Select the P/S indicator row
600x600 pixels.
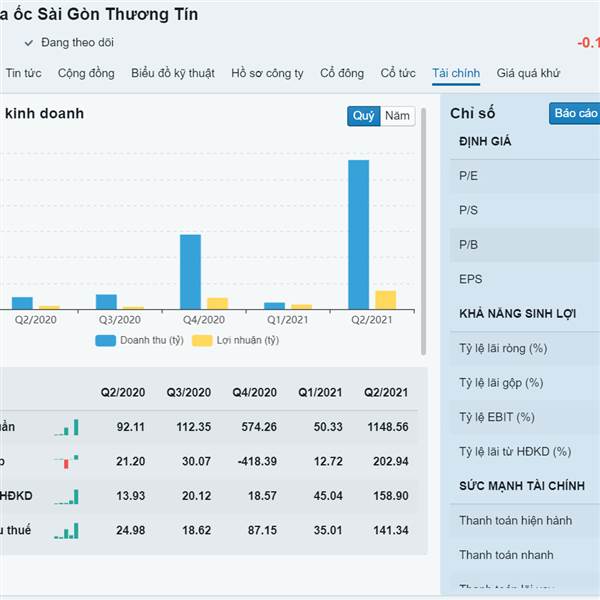coord(525,210)
